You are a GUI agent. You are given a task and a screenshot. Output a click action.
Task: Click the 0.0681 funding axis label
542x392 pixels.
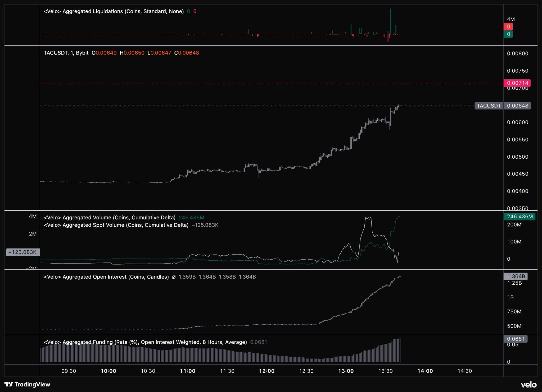click(x=516, y=339)
